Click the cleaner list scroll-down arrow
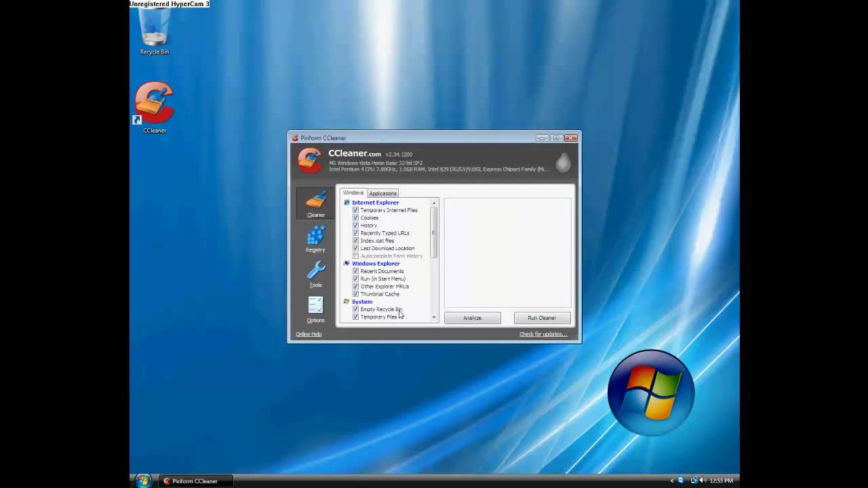The image size is (868, 488). 434,317
